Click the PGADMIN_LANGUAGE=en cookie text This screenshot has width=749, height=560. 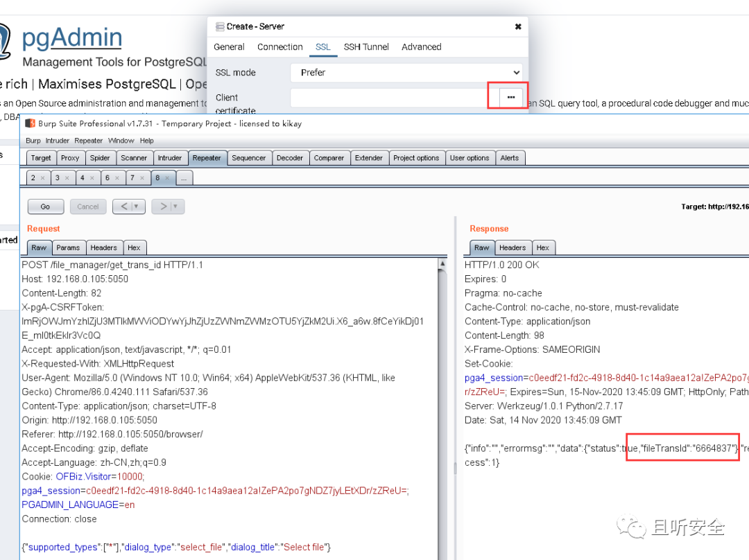click(78, 505)
